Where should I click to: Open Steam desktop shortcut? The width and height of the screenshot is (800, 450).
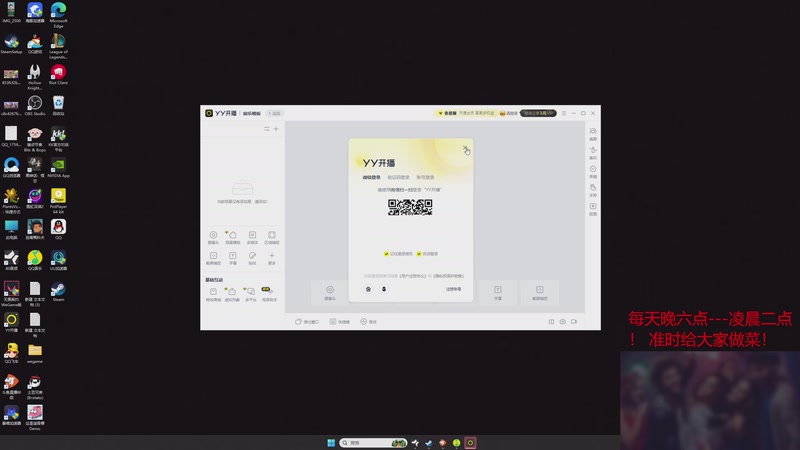tap(58, 292)
